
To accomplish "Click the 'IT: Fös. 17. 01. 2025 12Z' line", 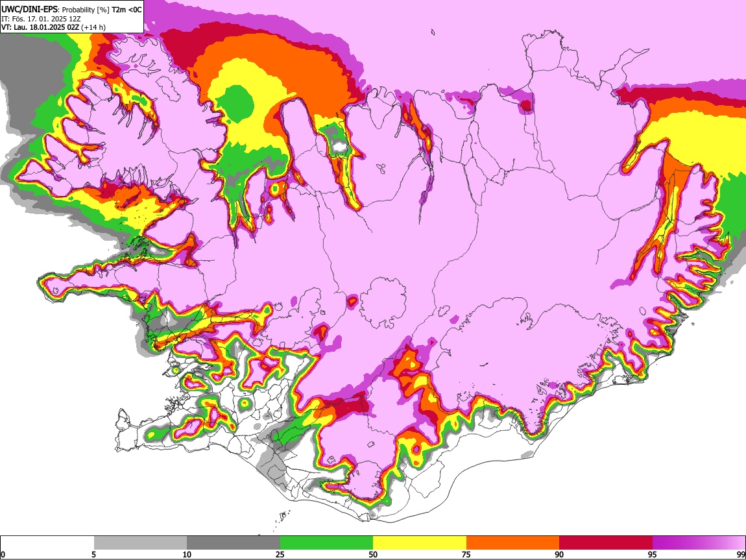I will (x=41, y=19).
